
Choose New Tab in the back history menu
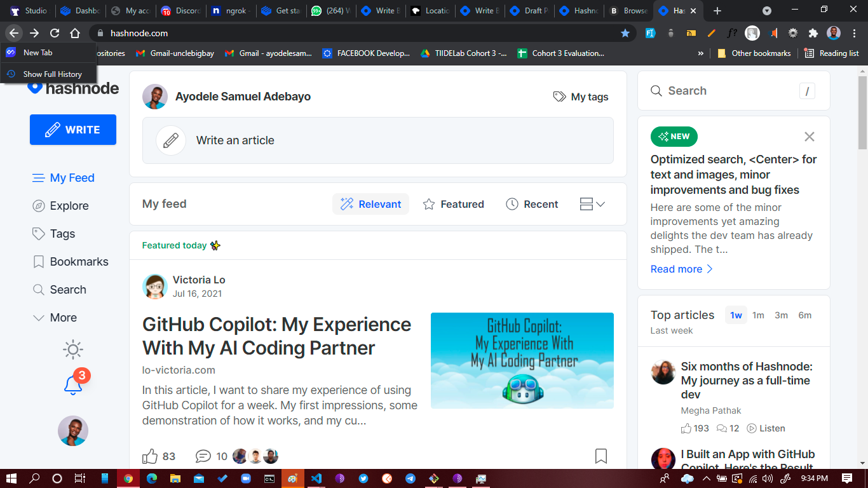[48, 53]
